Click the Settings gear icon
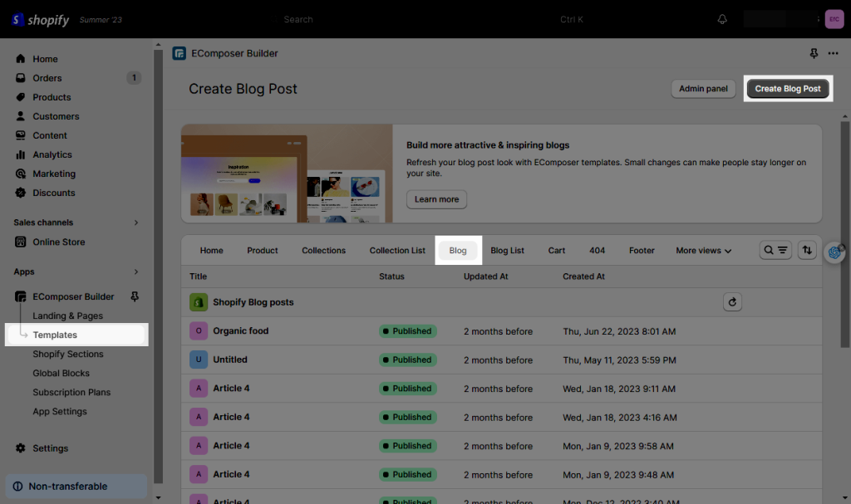This screenshot has height=504, width=851. [21, 448]
